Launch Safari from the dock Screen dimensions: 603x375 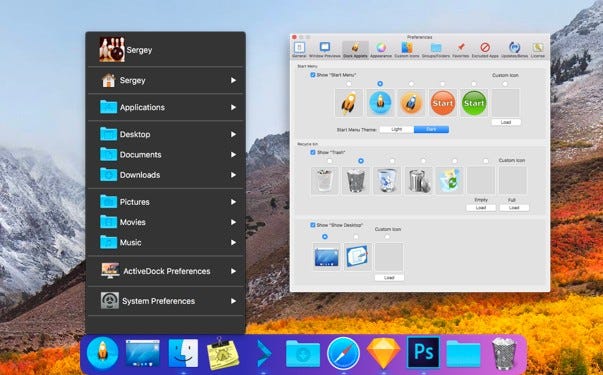(x=343, y=353)
